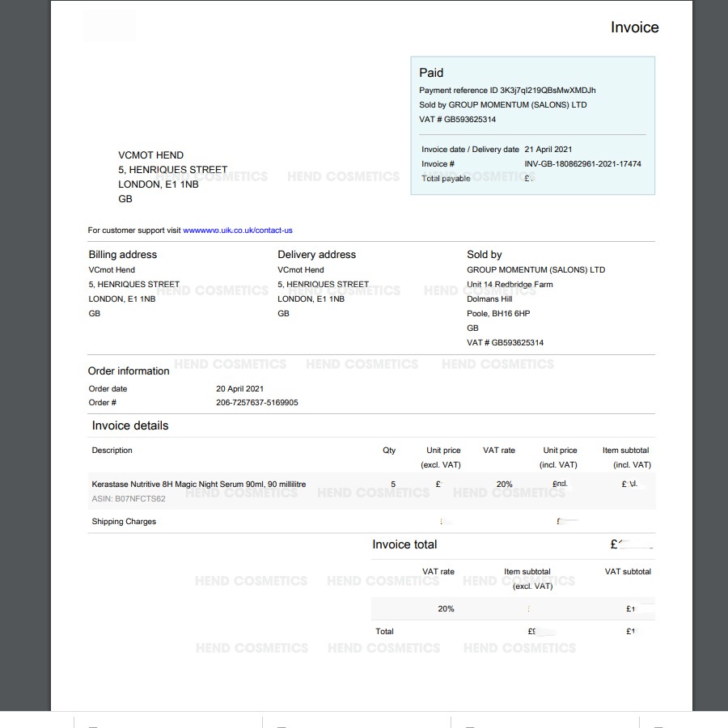Select the "Total" label in the bottom summary
Viewport: 728px width, 728px height.
coord(384,632)
